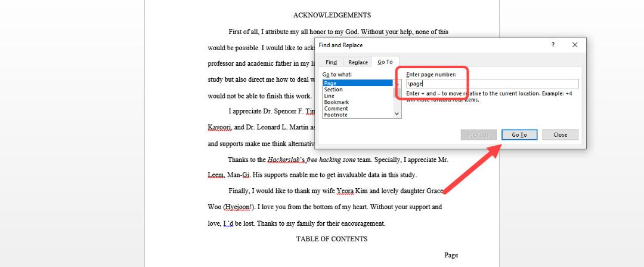Click down arrow of Go to what list scrollbar
This screenshot has height=267, width=644.
point(397,114)
